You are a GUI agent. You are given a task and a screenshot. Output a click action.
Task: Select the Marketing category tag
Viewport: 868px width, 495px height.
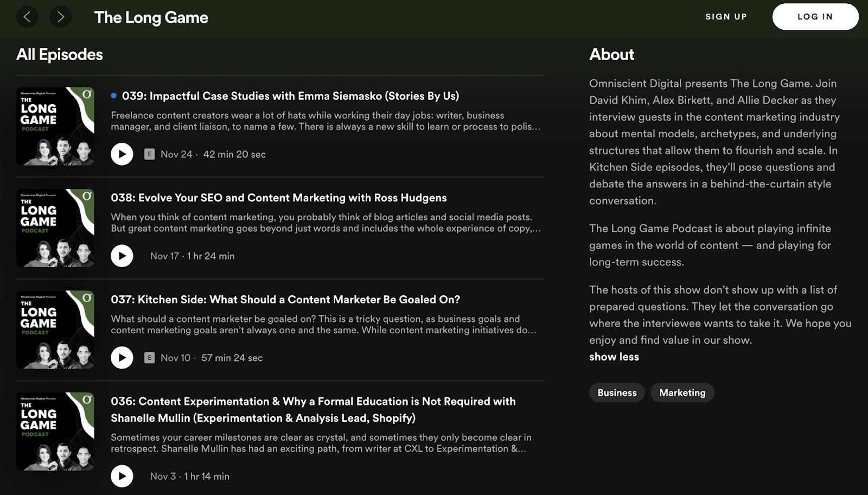pyautogui.click(x=682, y=392)
